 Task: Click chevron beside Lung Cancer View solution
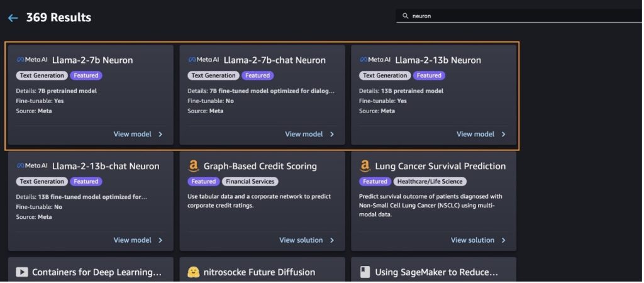click(x=504, y=240)
